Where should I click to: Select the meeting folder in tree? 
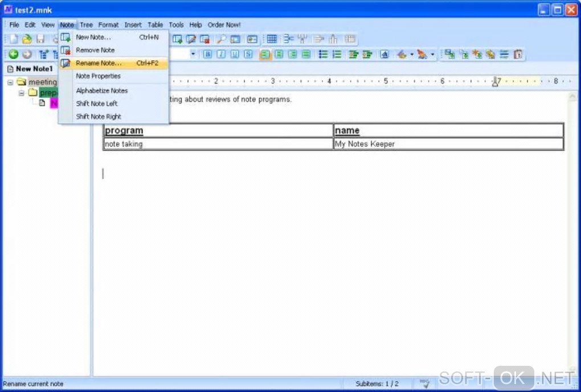tap(43, 82)
